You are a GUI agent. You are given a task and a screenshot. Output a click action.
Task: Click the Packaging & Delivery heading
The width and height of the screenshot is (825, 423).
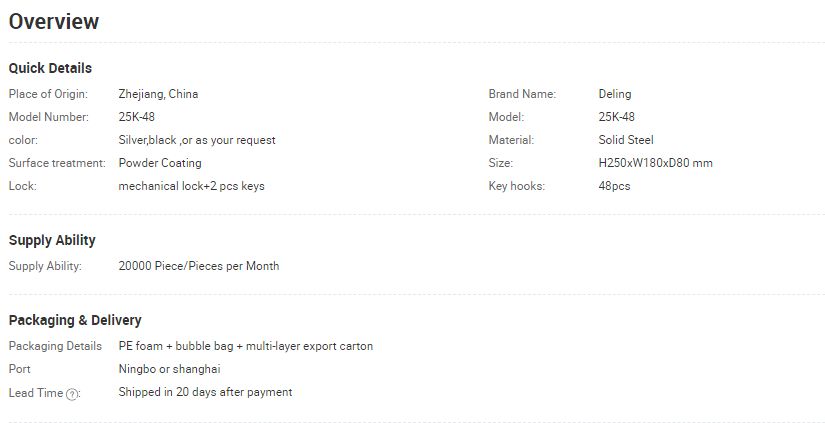click(x=75, y=320)
